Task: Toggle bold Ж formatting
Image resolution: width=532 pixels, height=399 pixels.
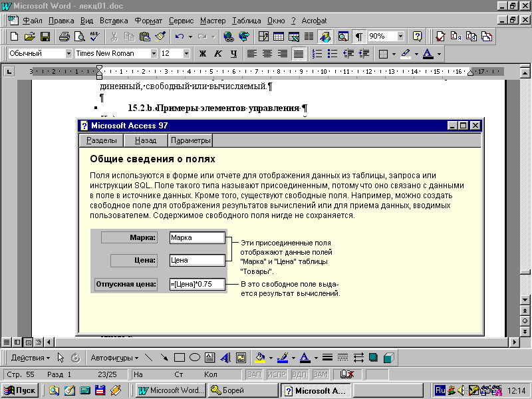Action: (x=203, y=54)
